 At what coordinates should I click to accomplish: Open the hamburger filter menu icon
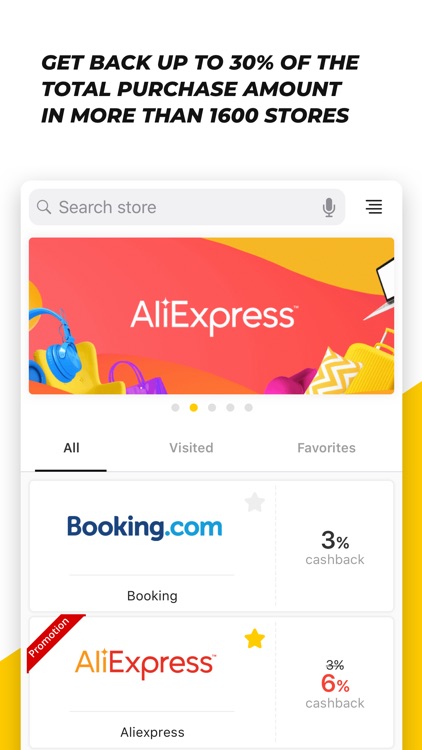[374, 207]
